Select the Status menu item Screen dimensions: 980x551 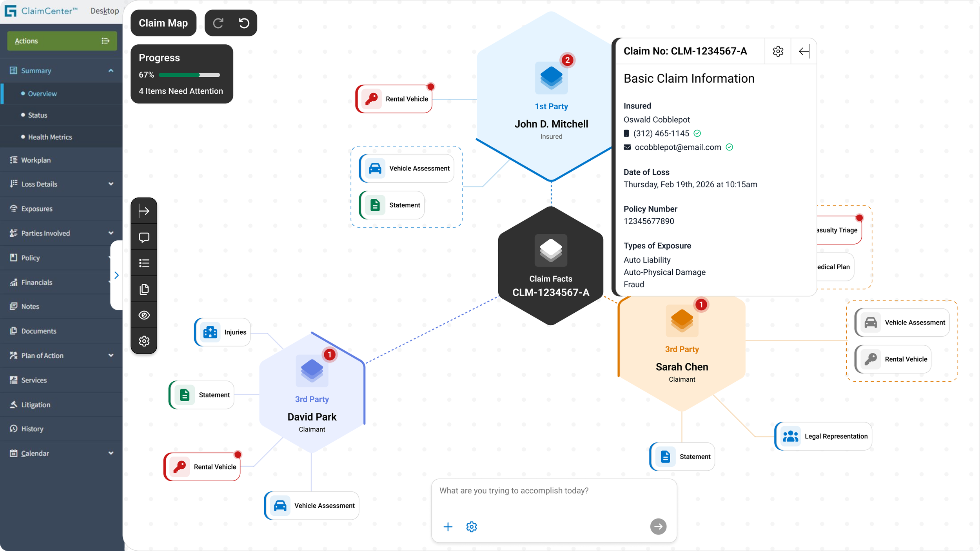tap(61, 115)
